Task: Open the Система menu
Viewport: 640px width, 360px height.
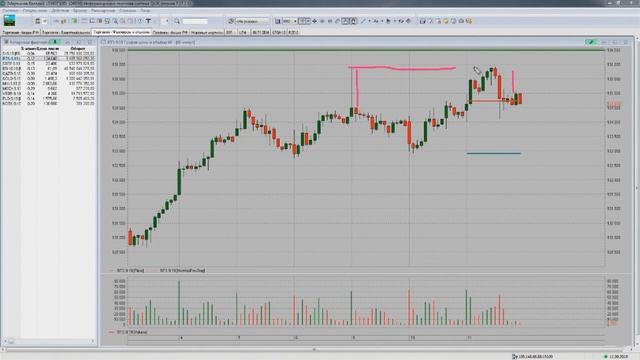Action: 10,11
